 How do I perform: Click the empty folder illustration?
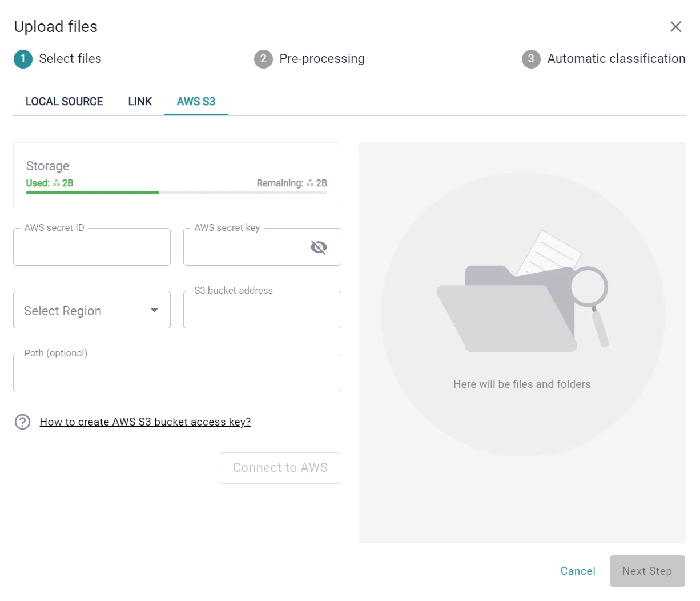(x=522, y=291)
